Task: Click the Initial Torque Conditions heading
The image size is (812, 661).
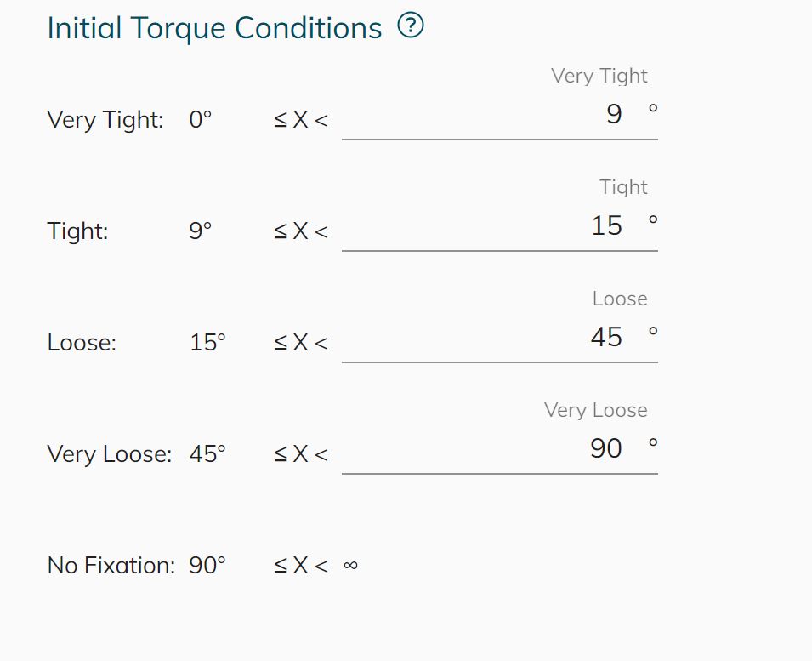Action: [214, 28]
